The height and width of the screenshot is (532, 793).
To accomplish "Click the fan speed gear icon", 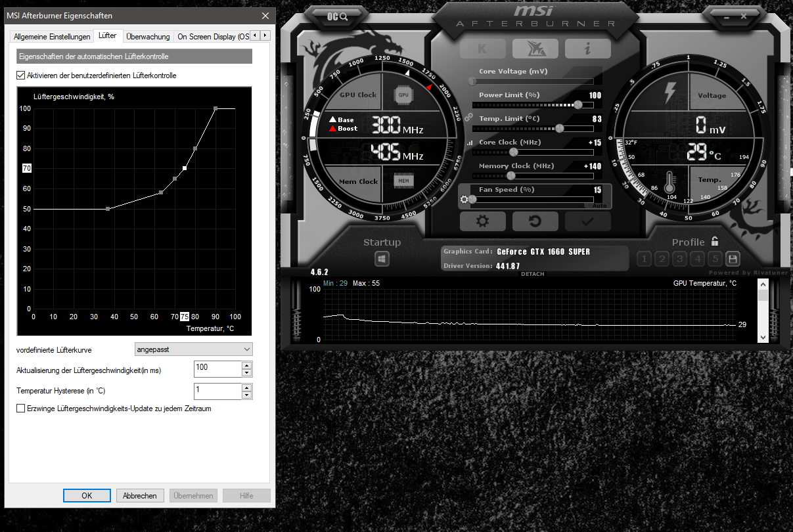I will tap(464, 200).
